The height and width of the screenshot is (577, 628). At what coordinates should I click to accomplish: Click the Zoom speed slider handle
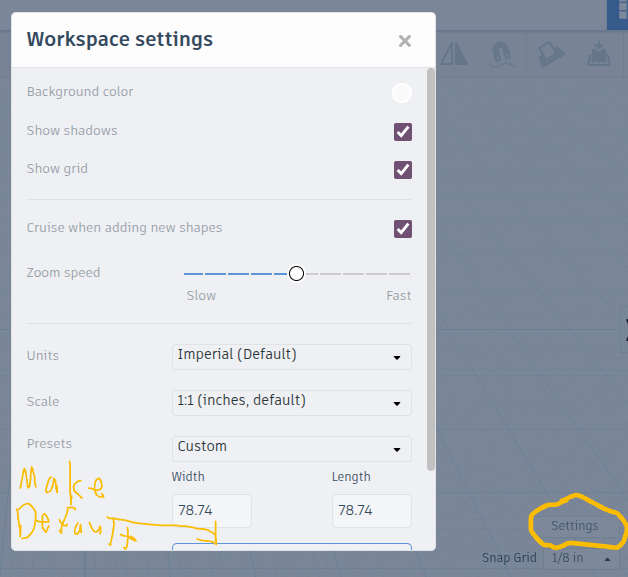pyautogui.click(x=296, y=273)
